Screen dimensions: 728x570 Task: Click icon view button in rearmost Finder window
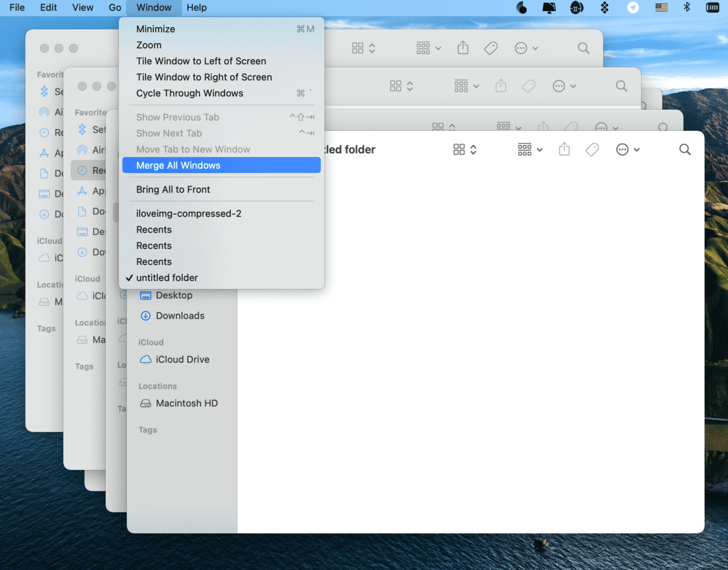(x=357, y=48)
